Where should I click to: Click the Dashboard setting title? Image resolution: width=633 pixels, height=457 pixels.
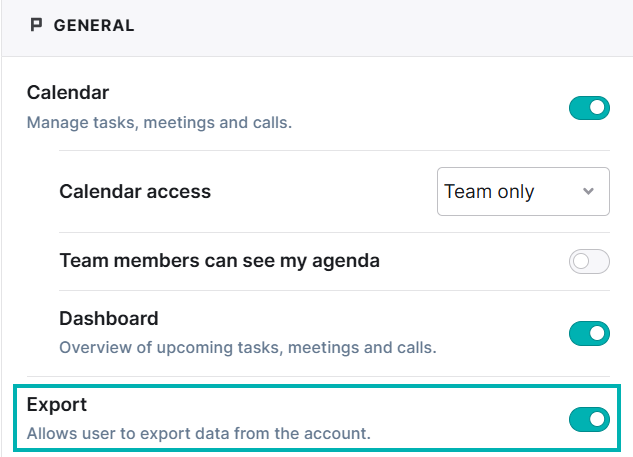(x=109, y=319)
